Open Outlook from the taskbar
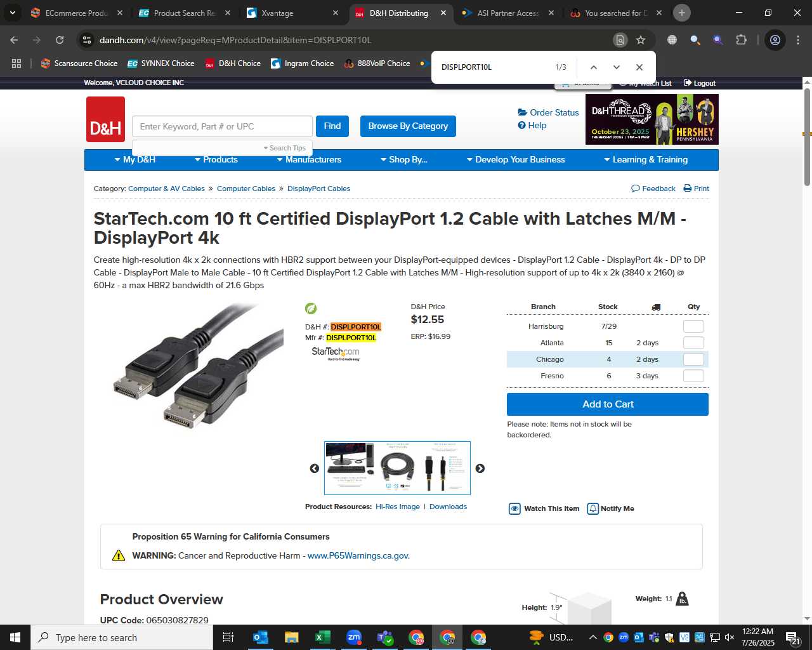 260,637
